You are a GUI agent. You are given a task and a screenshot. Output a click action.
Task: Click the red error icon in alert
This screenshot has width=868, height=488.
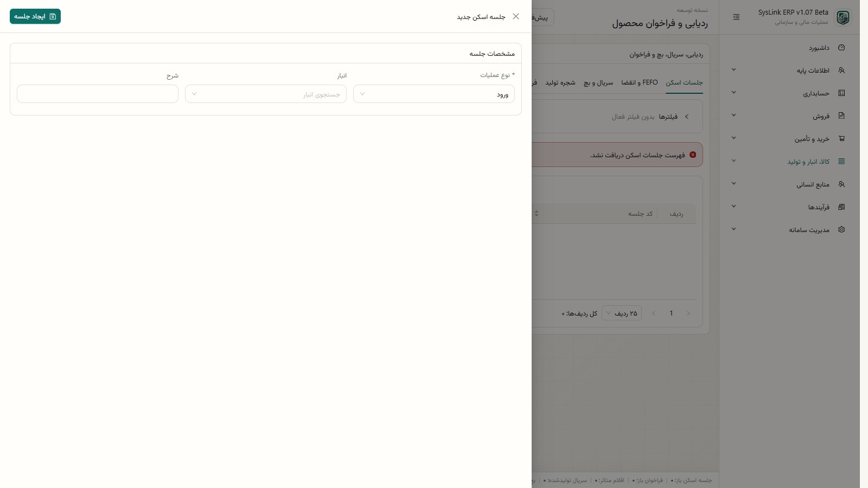pyautogui.click(x=693, y=155)
